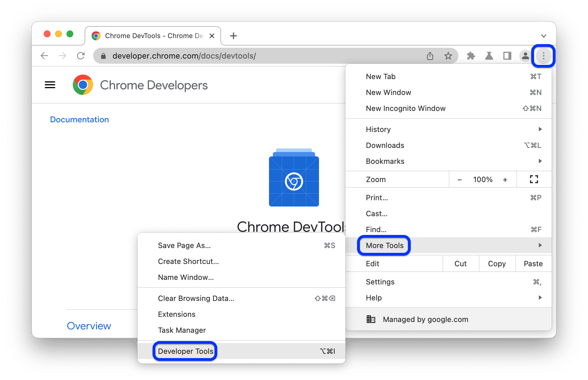Click the Chrome DevTools blueprint cube icon
The image size is (588, 380).
pos(294,181)
